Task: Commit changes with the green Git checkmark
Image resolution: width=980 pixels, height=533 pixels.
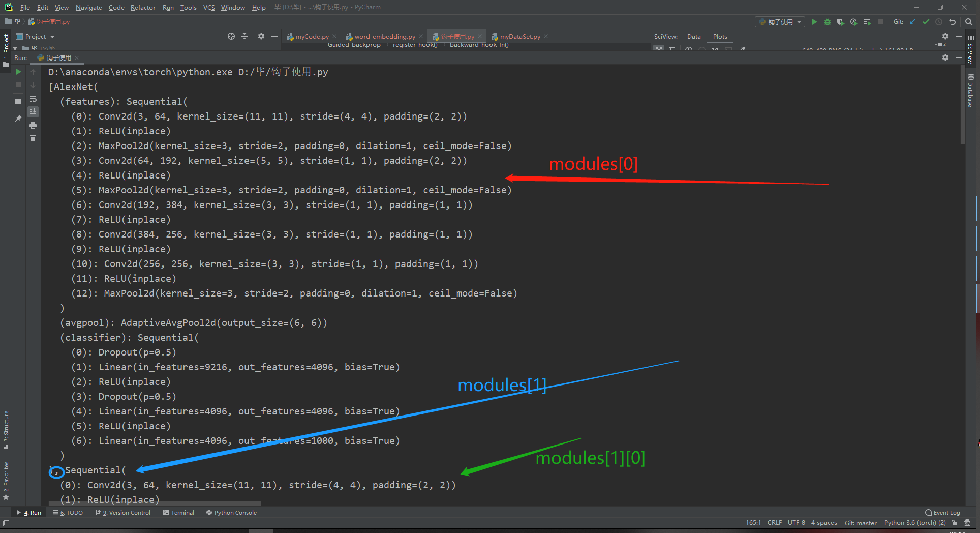Action: 926,22
